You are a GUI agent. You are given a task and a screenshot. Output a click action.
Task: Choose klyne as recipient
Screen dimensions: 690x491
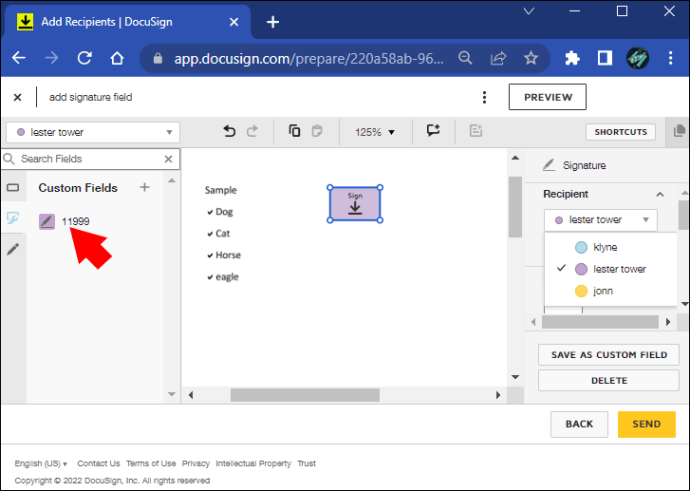point(611,247)
